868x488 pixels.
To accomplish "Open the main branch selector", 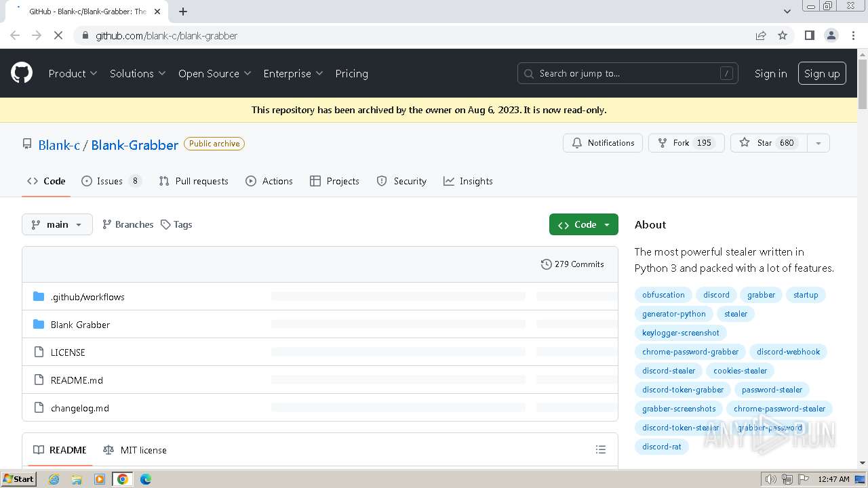I will (57, 224).
